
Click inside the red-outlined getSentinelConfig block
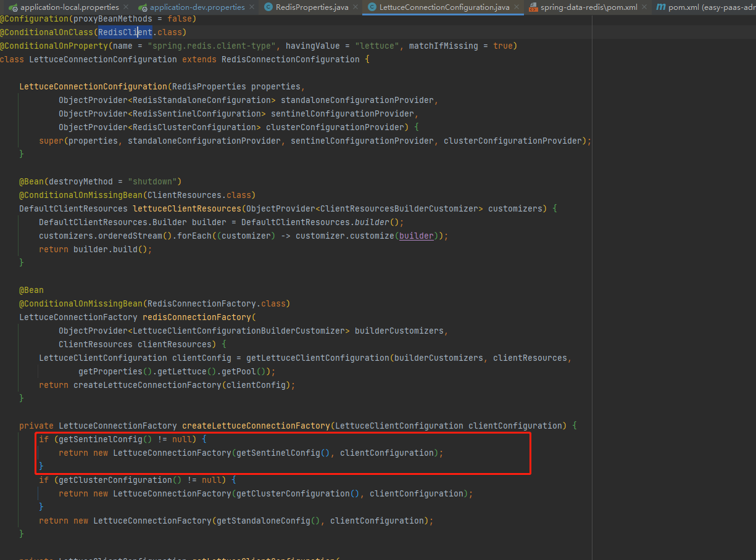(x=247, y=452)
